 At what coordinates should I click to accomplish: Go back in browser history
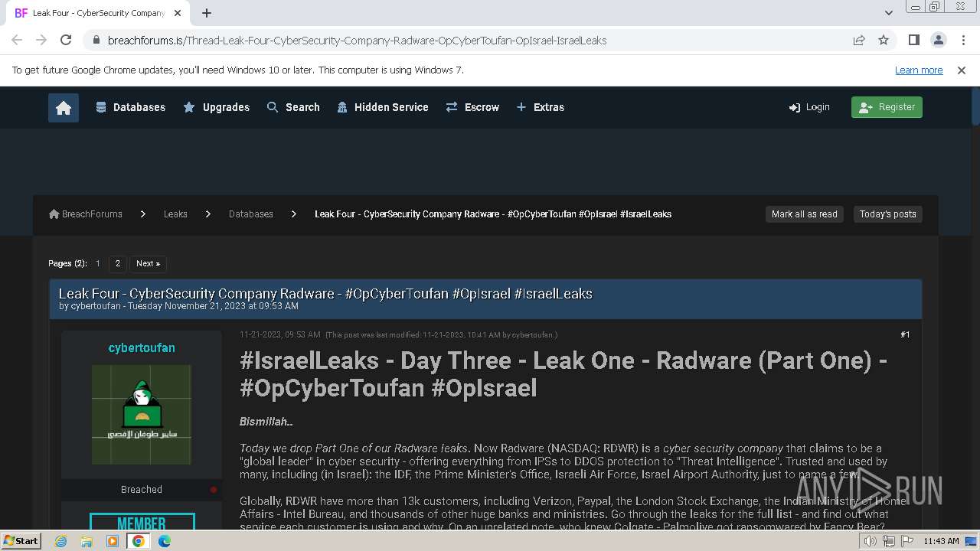click(17, 41)
